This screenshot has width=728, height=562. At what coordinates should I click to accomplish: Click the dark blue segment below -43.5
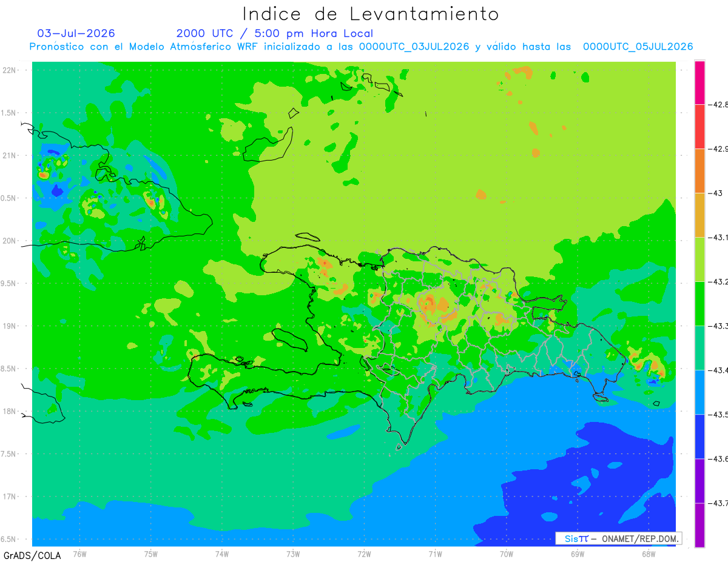pyautogui.click(x=699, y=436)
